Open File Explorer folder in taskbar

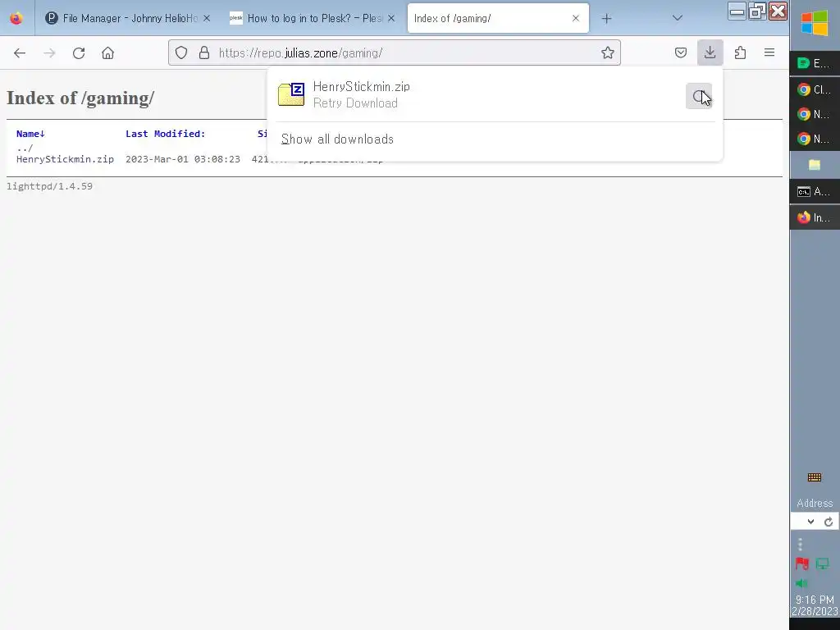[815, 165]
